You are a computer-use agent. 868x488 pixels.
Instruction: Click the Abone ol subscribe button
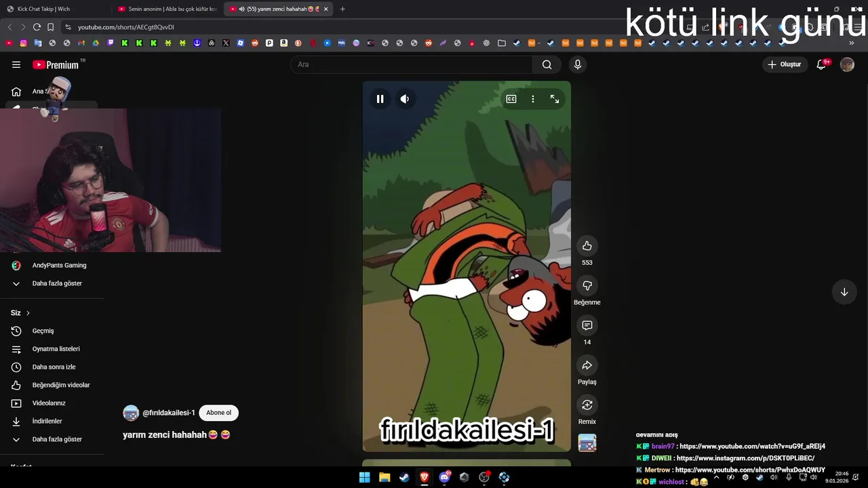[x=218, y=413]
